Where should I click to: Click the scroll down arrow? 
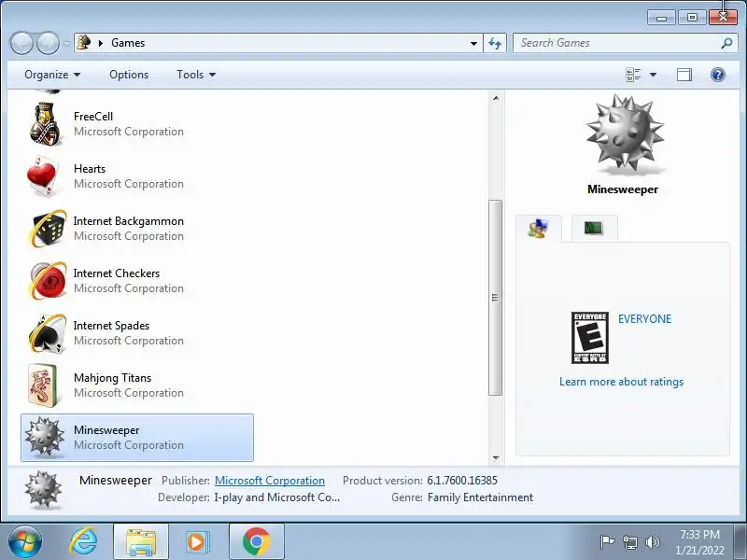click(x=496, y=457)
